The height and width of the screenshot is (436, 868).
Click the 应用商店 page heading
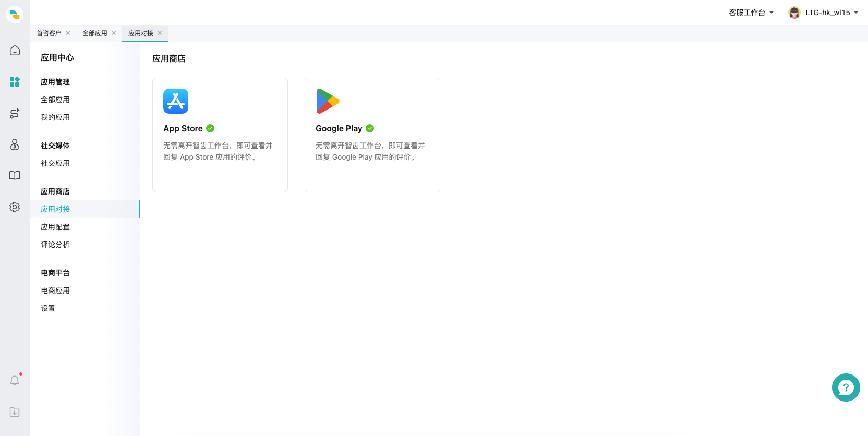[169, 58]
